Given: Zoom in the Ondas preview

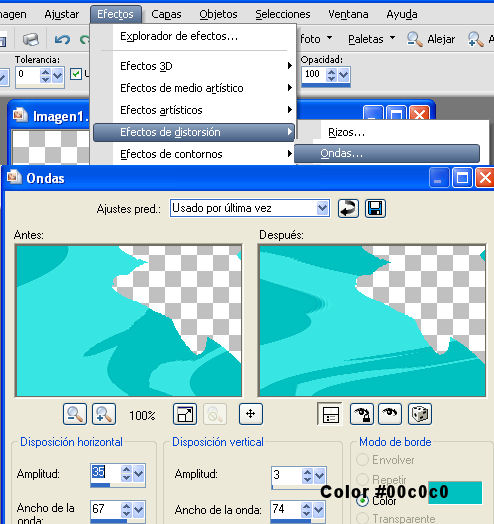Looking at the screenshot, I should click(104, 414).
